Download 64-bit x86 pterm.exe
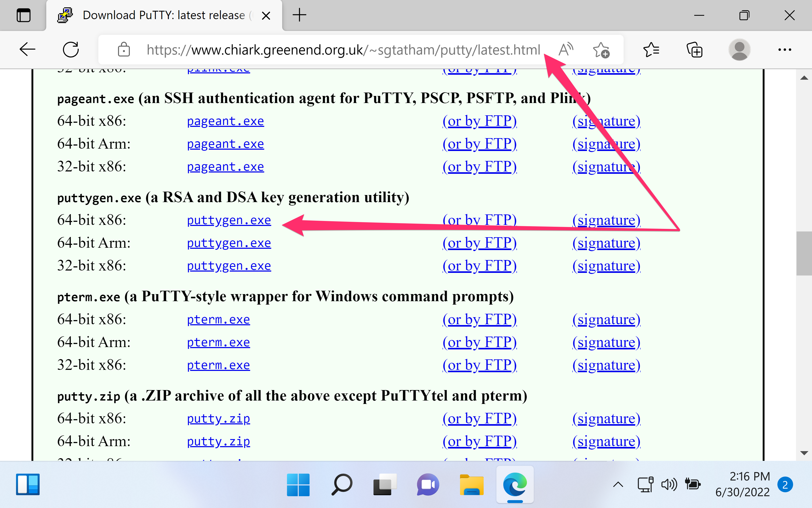 218,319
